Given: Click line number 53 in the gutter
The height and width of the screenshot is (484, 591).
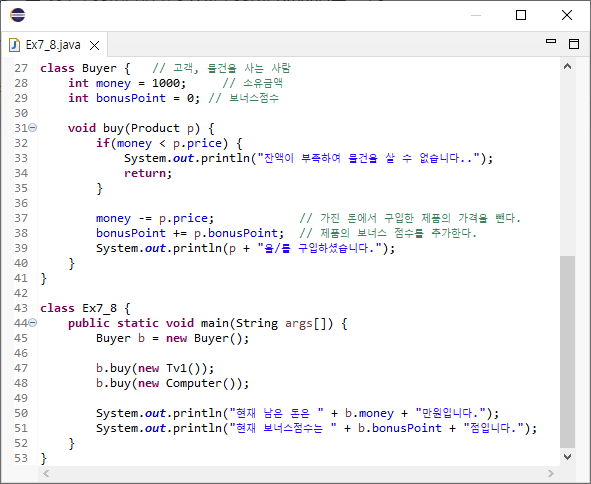Looking at the screenshot, I should click(x=21, y=458).
